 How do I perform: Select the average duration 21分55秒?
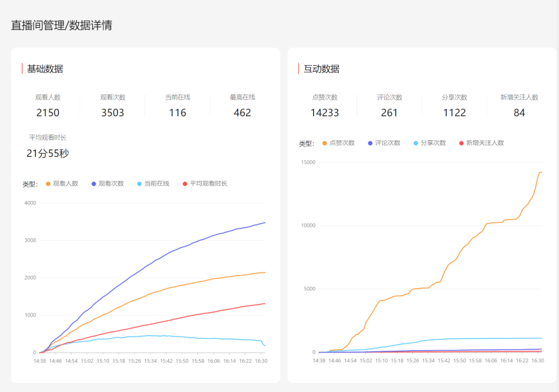pos(48,153)
